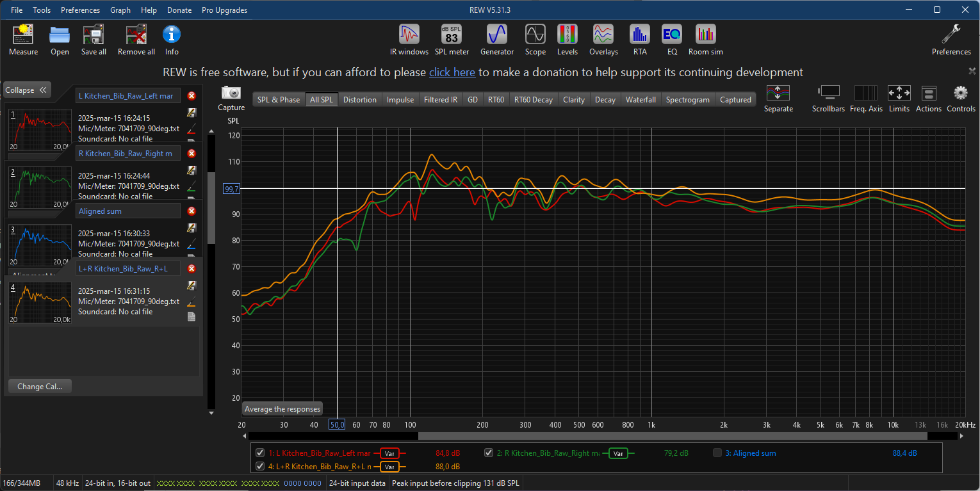Screen dimensions: 980x491
Task: Switch to SPL & Phase tab
Action: coord(279,99)
